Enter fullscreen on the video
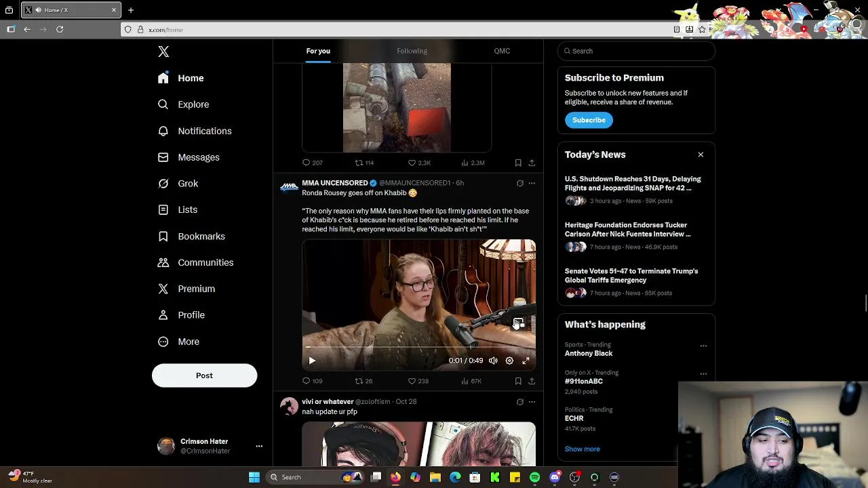This screenshot has height=488, width=868. click(x=526, y=361)
